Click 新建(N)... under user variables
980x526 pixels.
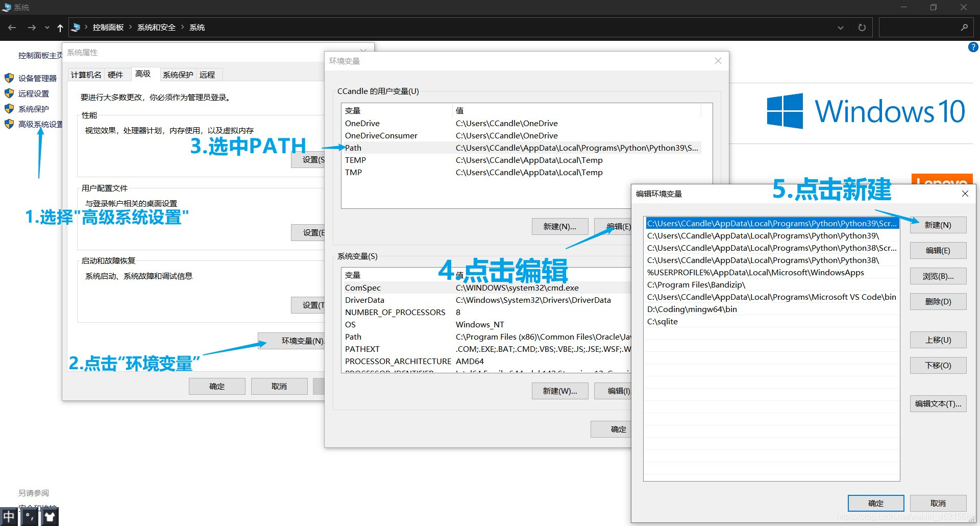(x=560, y=226)
